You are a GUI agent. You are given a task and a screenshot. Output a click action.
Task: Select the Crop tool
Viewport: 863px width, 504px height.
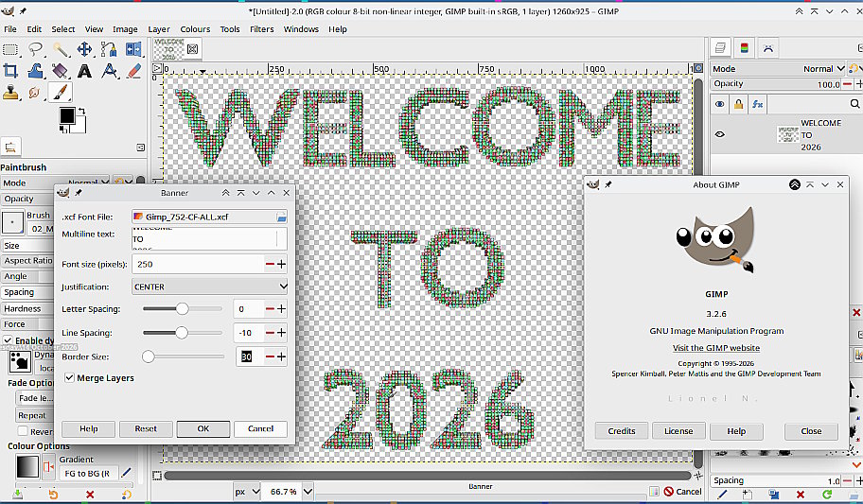pos(10,71)
